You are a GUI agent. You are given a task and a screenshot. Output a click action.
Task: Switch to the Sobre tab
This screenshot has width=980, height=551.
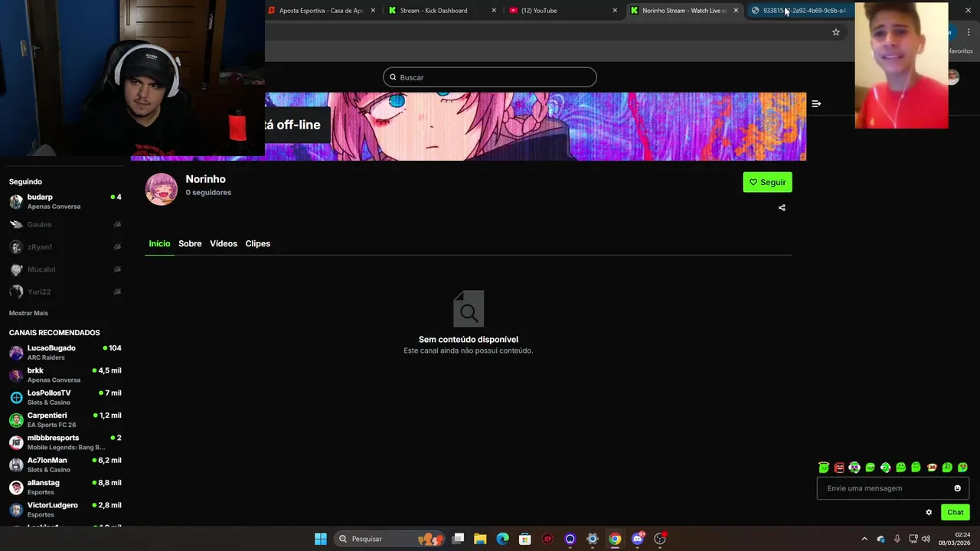click(x=190, y=243)
